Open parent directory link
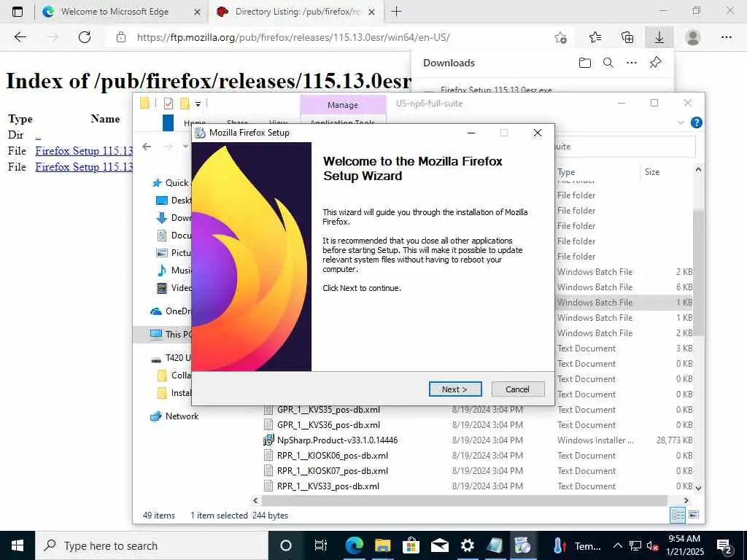The width and height of the screenshot is (747, 560). coord(38,135)
